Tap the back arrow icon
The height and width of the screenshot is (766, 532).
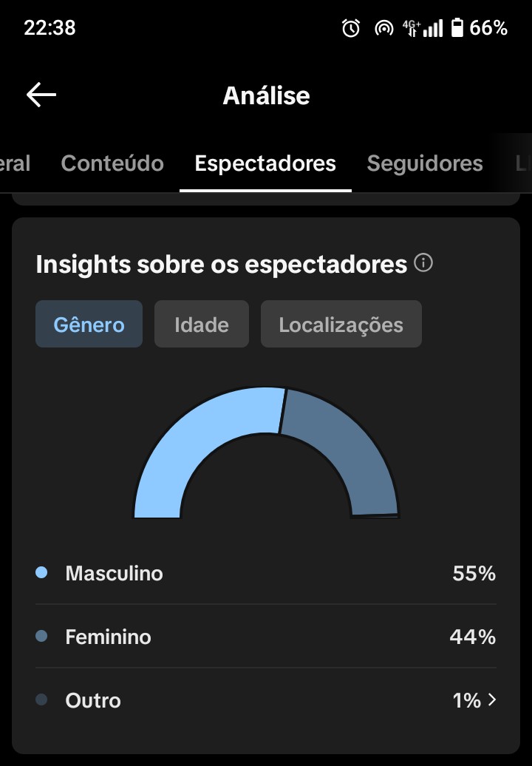click(x=41, y=95)
